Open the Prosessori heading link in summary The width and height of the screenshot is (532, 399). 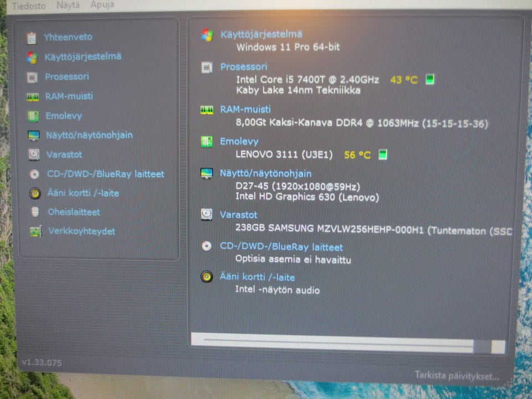[244, 66]
